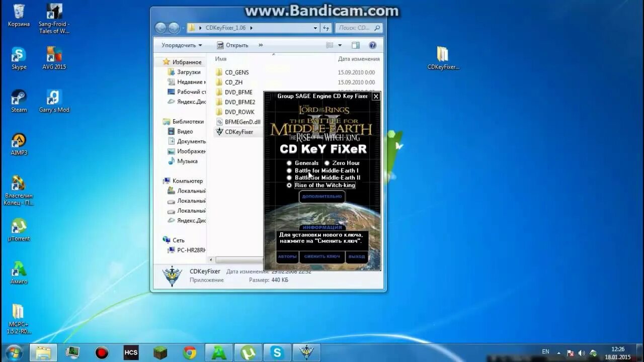Screen dimensions: 644x362
Task: Open the view options dropdown arrow
Action: (x=340, y=45)
